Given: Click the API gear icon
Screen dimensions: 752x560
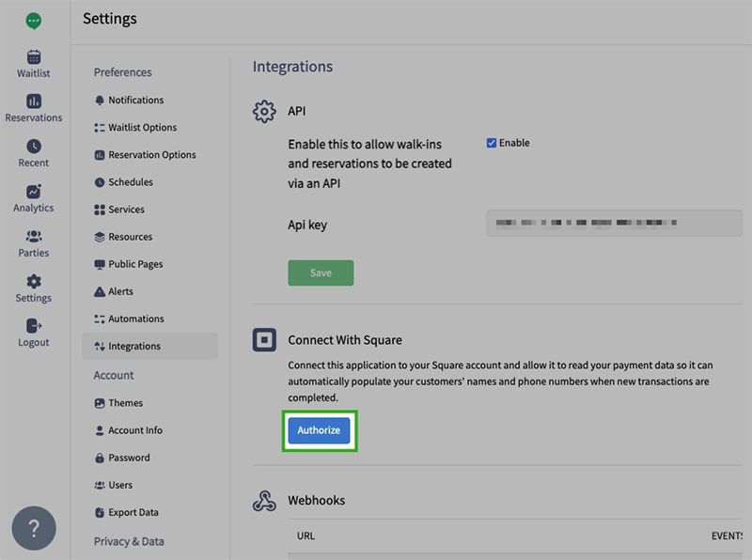Looking at the screenshot, I should point(262,111).
